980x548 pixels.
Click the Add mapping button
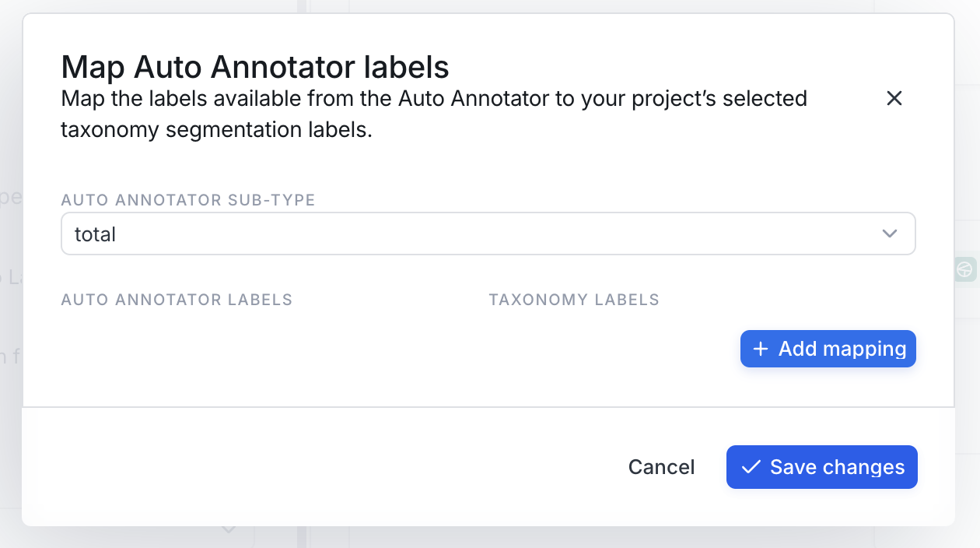828,349
